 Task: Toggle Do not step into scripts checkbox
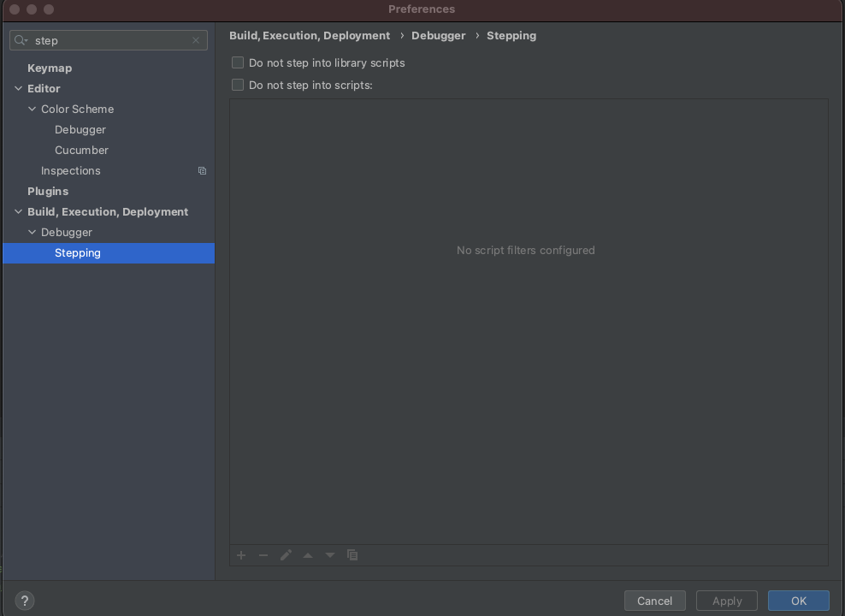[238, 86]
